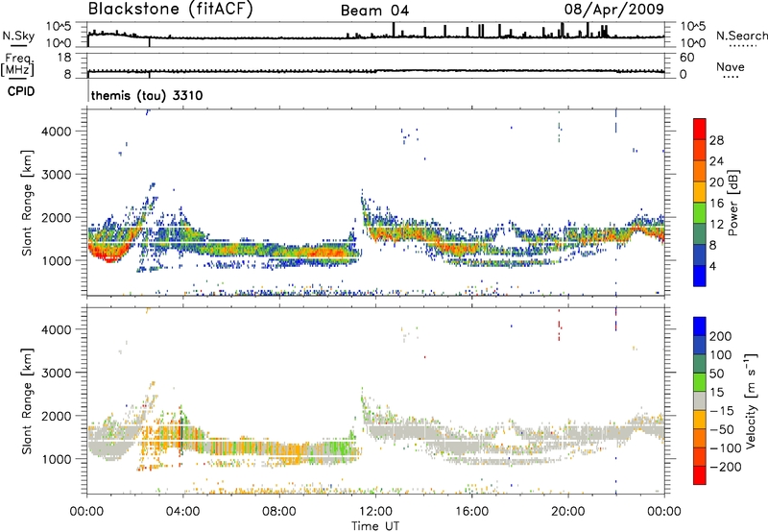Click the power panel's "Slant Range [km]" label
768x532 pixels.
coord(27,203)
